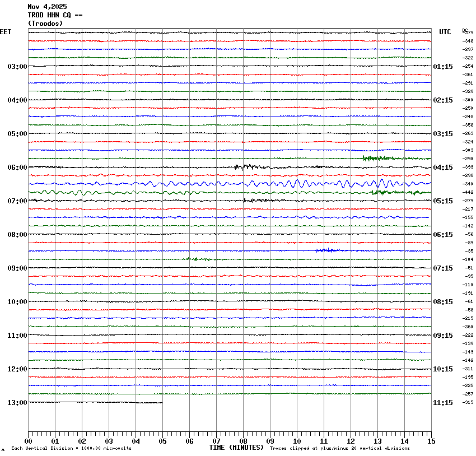476x456 pixels.
Task: Select the 03:00 EET time label
Action: pos(17,67)
